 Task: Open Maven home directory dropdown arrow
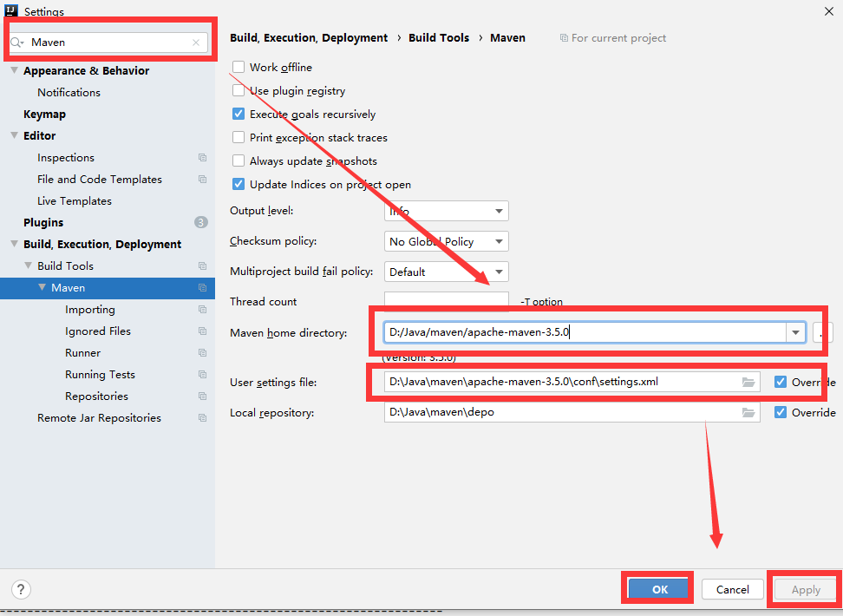coord(795,332)
